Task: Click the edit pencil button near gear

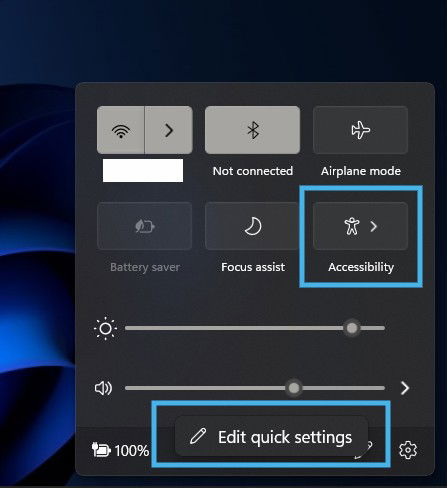Action: point(365,450)
